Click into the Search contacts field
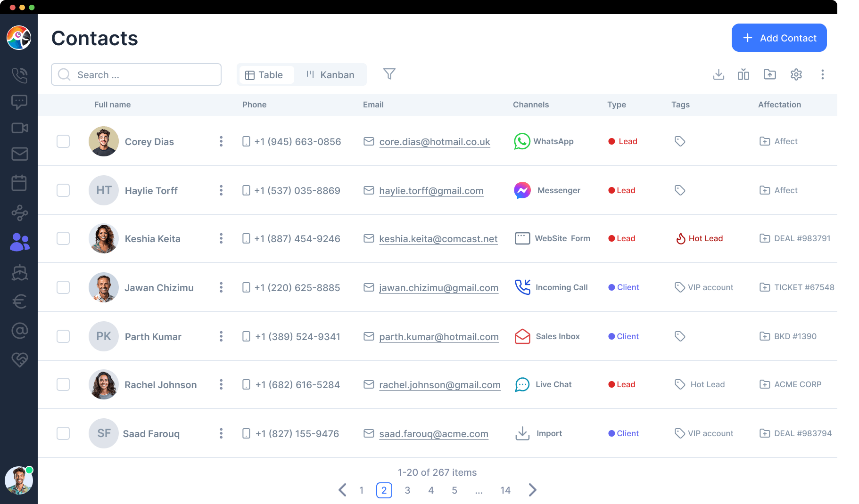This screenshot has height=504, width=859. point(141,75)
